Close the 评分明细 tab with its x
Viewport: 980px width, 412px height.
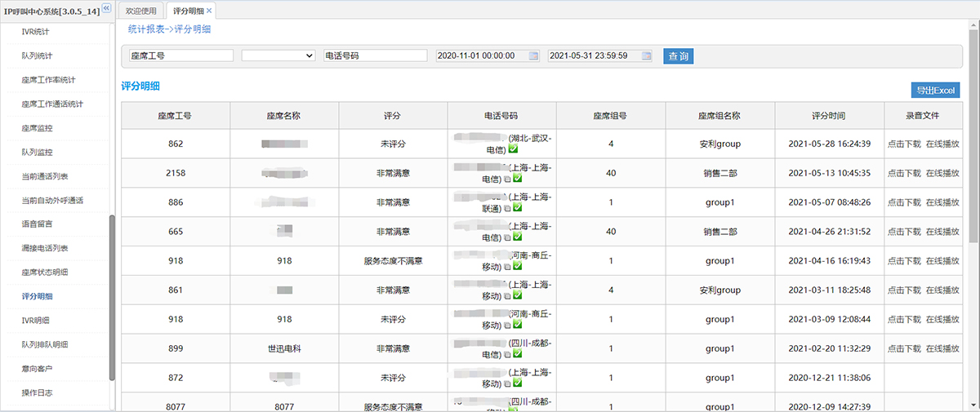pyautogui.click(x=209, y=11)
